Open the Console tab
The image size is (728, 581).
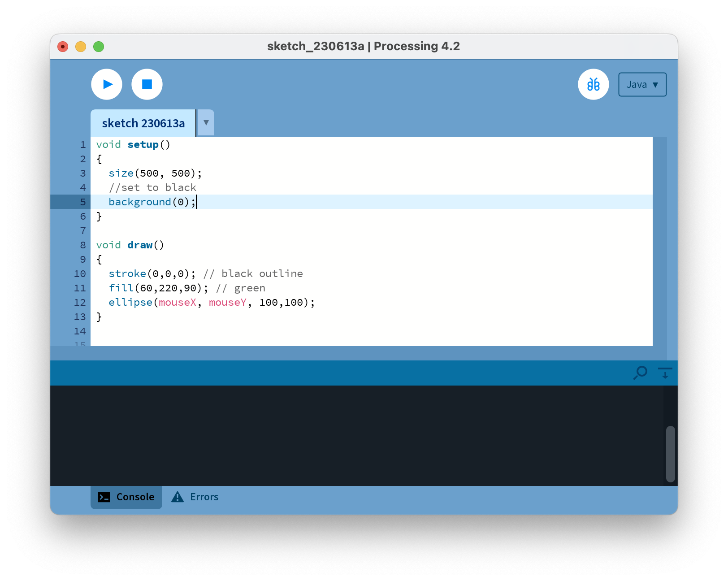[x=126, y=497]
